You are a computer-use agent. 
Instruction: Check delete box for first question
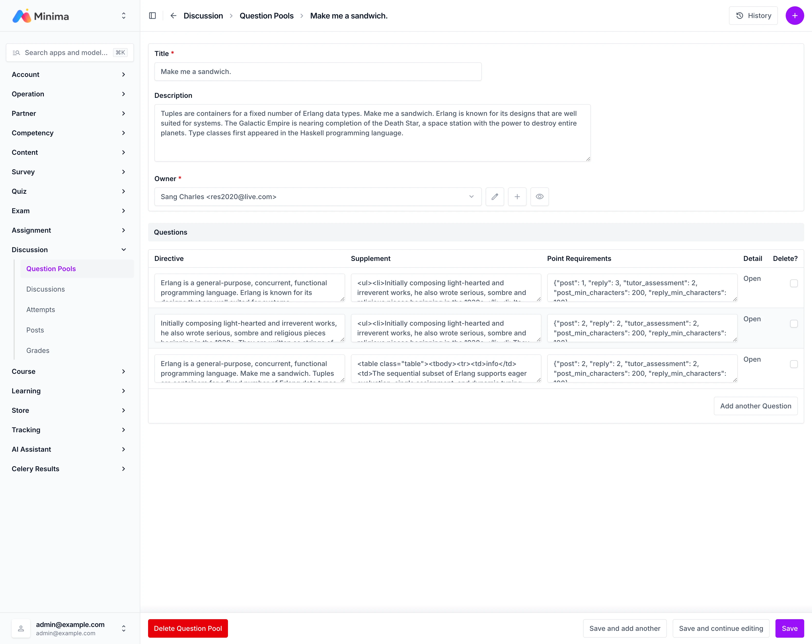click(793, 283)
